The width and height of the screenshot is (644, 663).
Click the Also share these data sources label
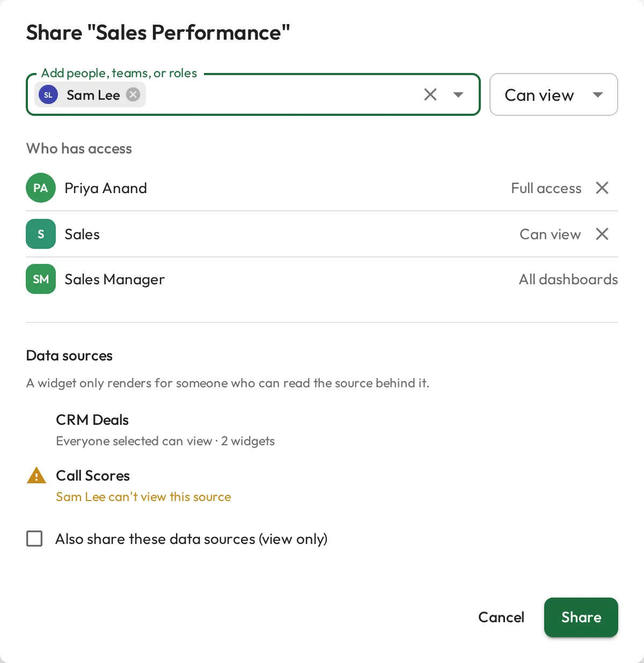(192, 539)
